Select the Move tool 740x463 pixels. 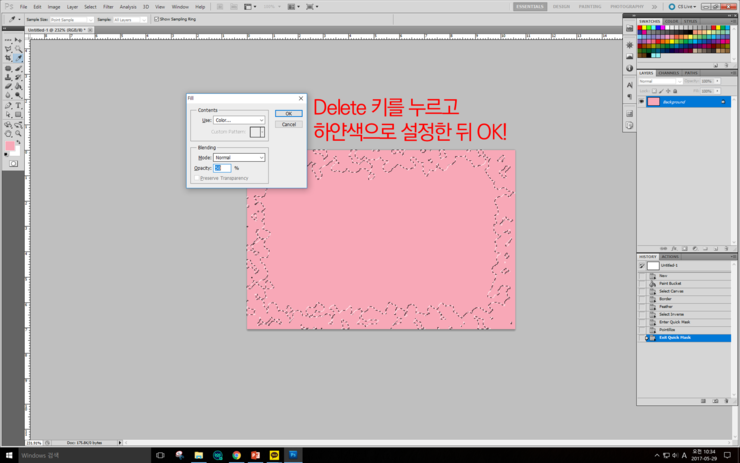18,40
